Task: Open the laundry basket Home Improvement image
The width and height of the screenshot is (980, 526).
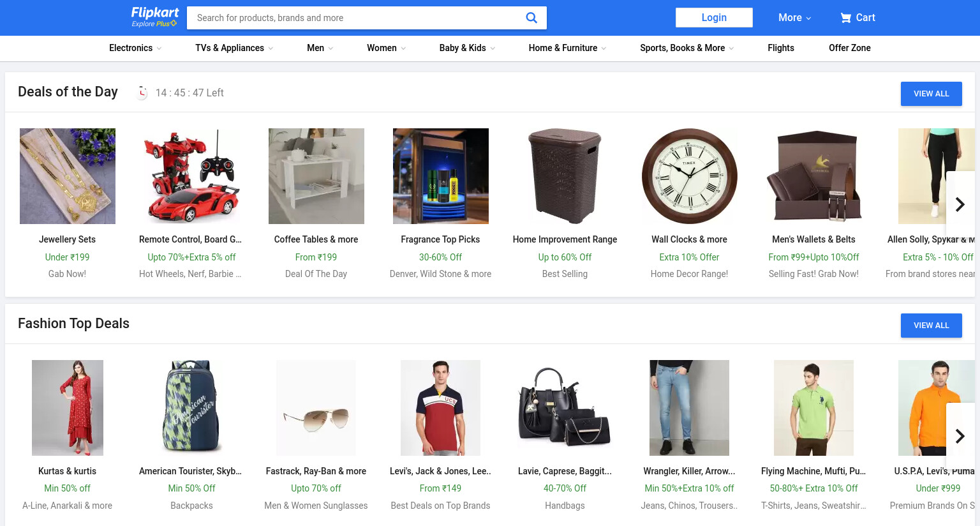Action: tap(565, 176)
